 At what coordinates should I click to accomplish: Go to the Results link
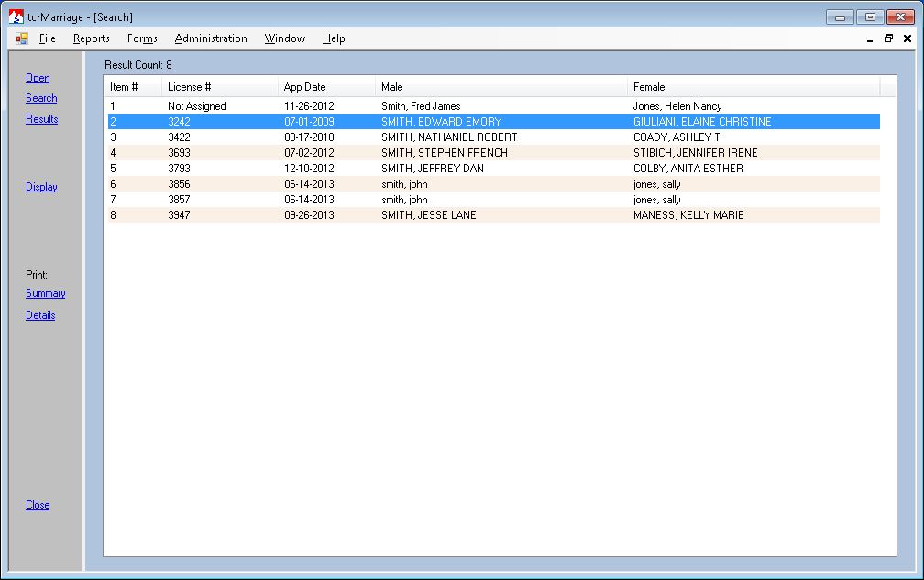point(41,119)
